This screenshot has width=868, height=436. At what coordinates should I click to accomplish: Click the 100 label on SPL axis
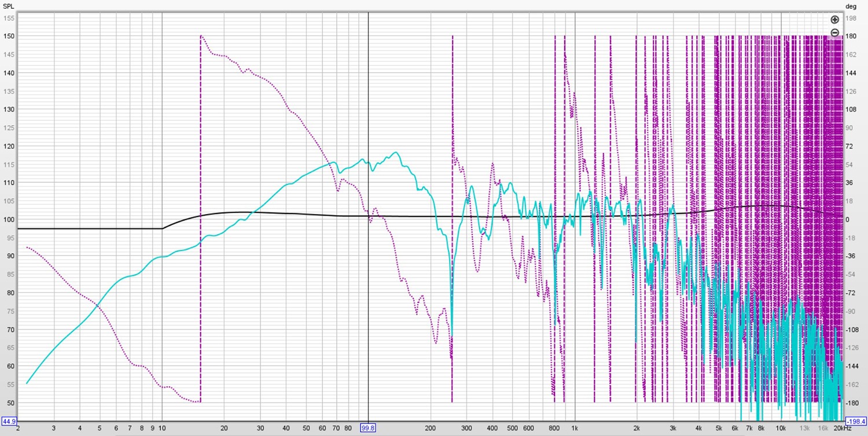[9, 220]
